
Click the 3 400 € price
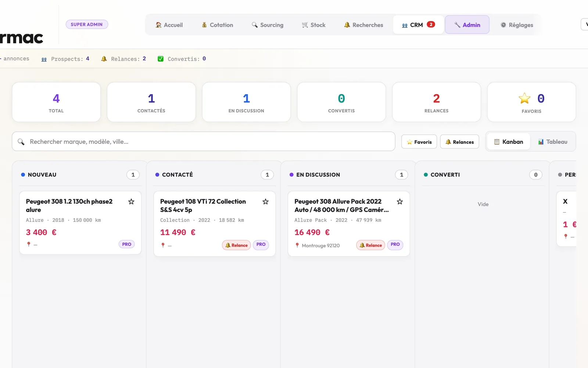(x=41, y=232)
